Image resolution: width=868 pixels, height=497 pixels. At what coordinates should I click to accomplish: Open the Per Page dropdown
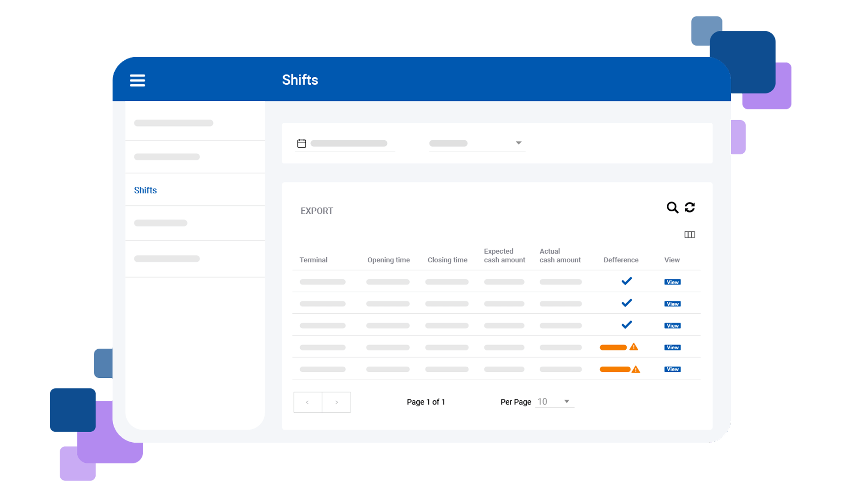[554, 402]
